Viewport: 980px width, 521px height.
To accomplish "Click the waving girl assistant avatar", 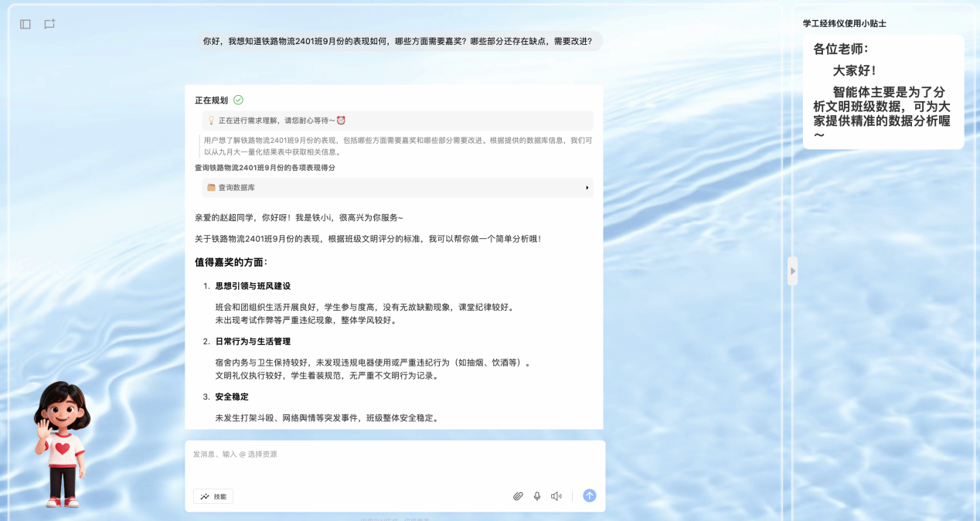I will tap(62, 444).
